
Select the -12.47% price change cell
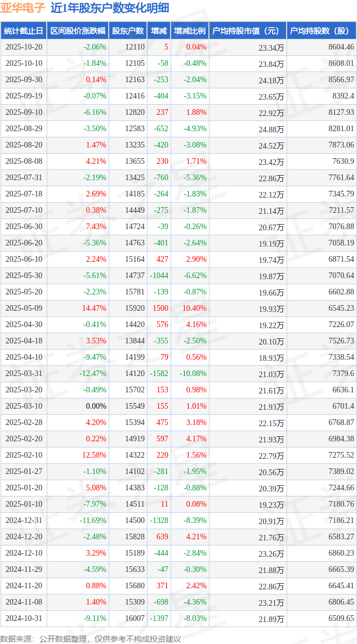pos(92,374)
